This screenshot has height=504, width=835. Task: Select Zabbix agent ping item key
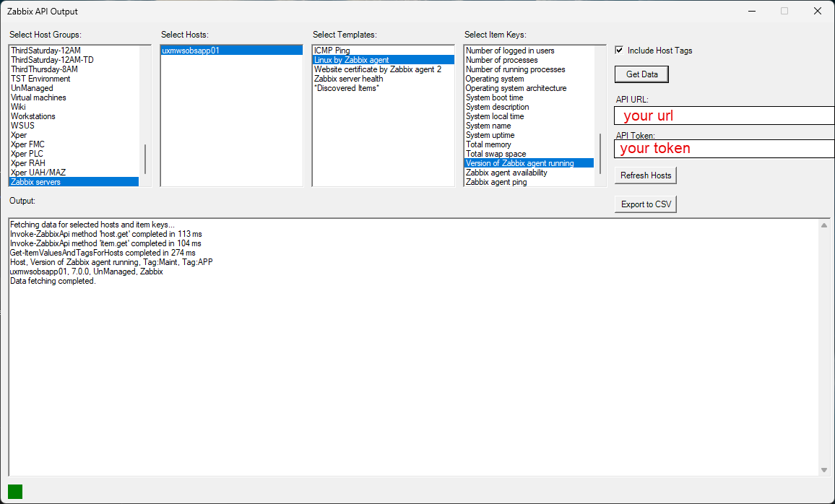coord(496,182)
